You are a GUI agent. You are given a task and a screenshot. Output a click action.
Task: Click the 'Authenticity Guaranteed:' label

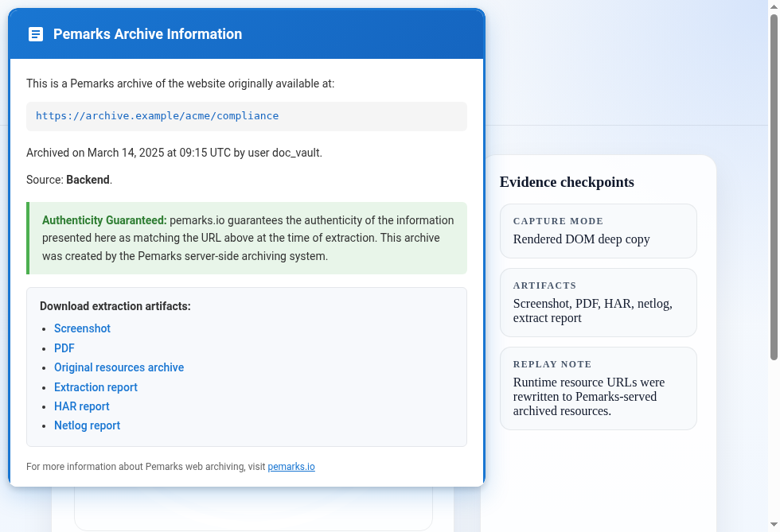[x=104, y=220]
